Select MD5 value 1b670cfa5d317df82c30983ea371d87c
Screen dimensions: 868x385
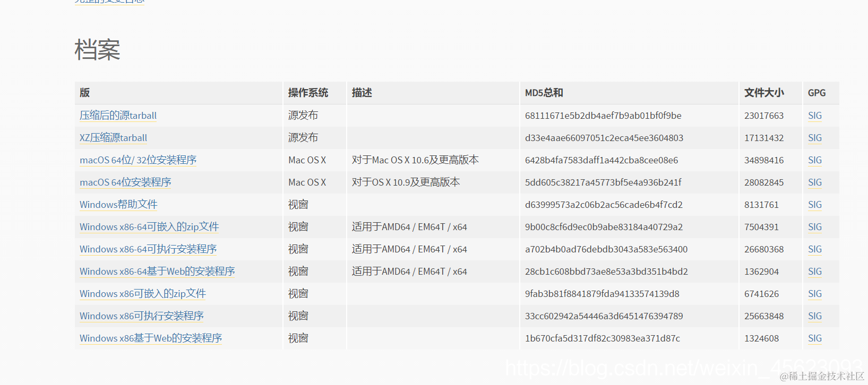(603, 338)
